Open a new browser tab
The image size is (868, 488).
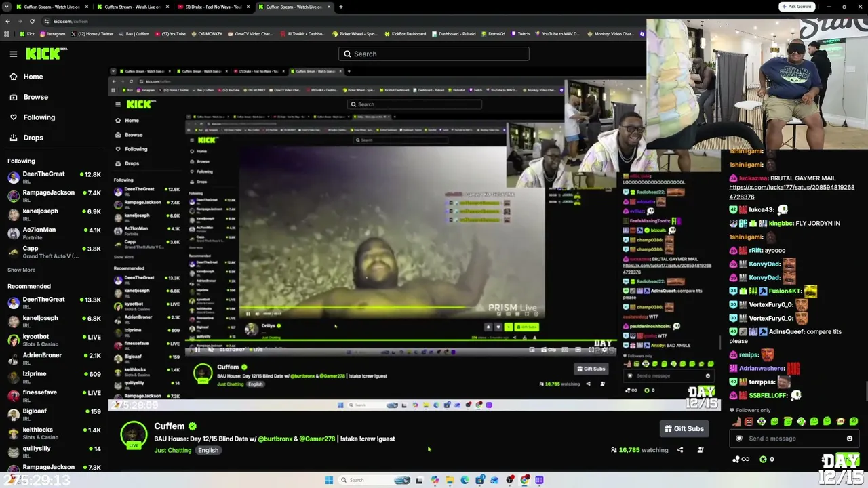click(x=340, y=7)
